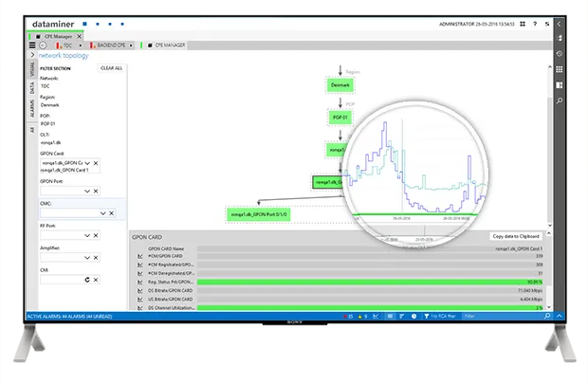This screenshot has height=384, width=588.
Task: Expand the Amplifier dropdown
Action: (x=87, y=258)
